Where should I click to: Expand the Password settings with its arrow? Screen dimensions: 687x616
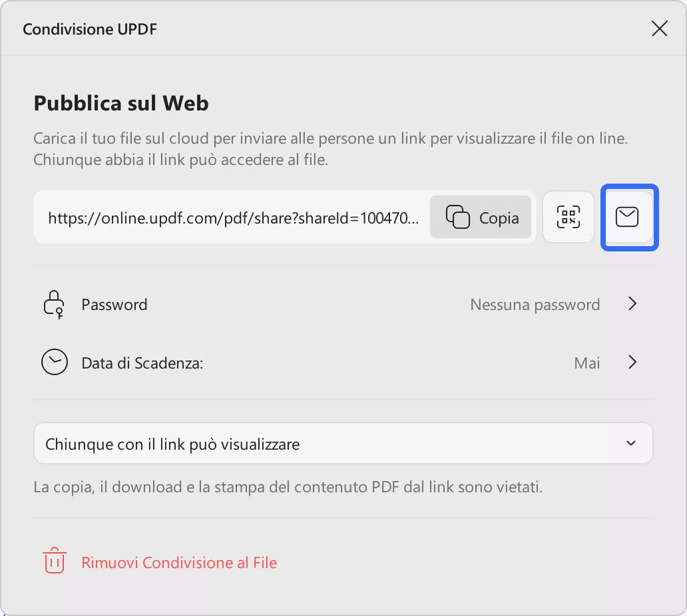pos(632,304)
